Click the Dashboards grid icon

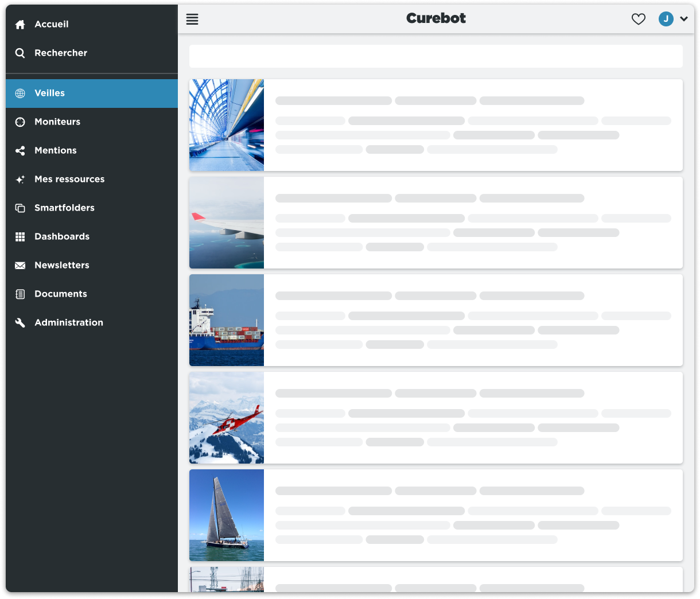tap(20, 236)
